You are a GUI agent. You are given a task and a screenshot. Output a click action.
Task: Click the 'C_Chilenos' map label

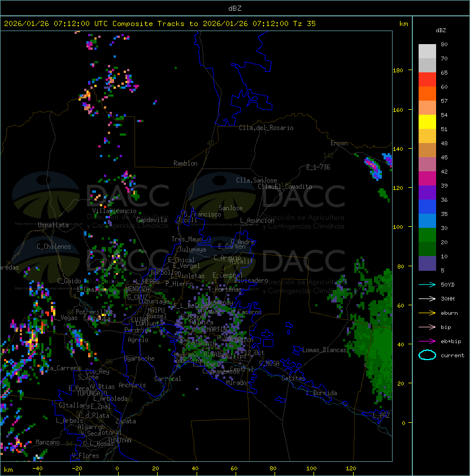pos(54,246)
